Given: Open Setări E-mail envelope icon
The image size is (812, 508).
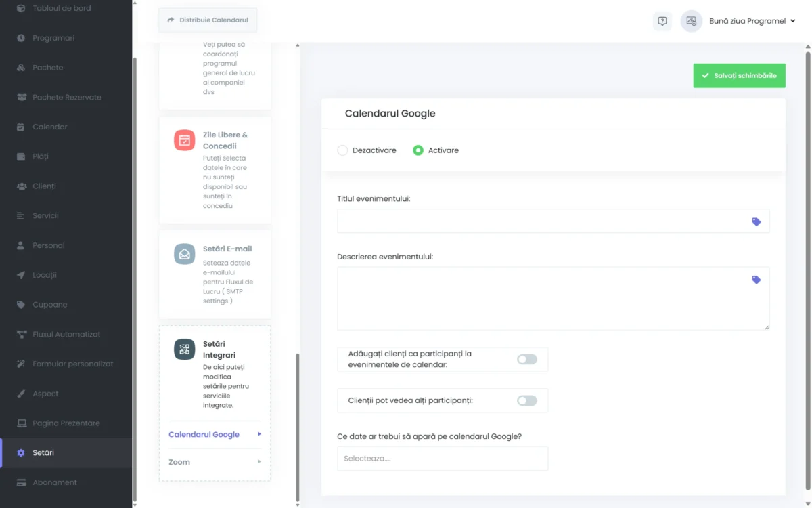Looking at the screenshot, I should [184, 254].
